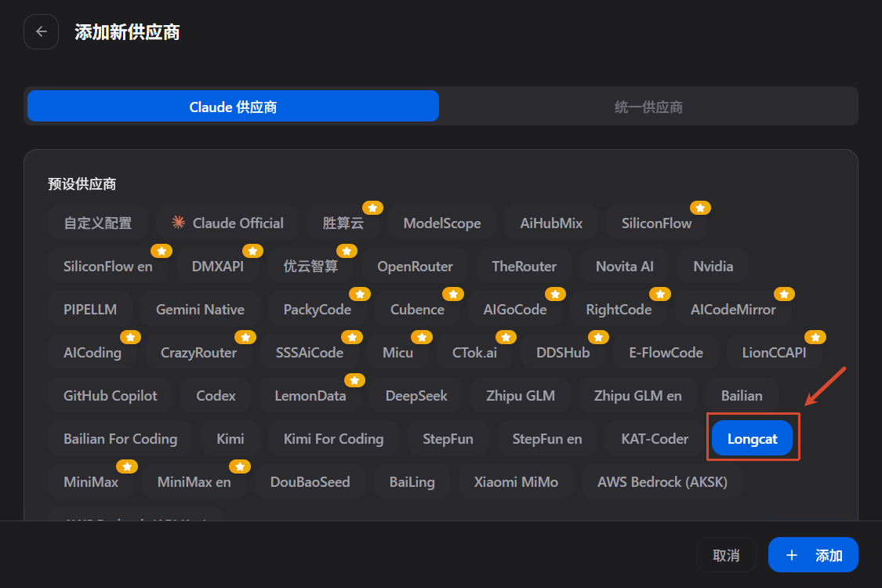The image size is (882, 588).
Task: Click the 添加 add button
Action: click(813, 555)
